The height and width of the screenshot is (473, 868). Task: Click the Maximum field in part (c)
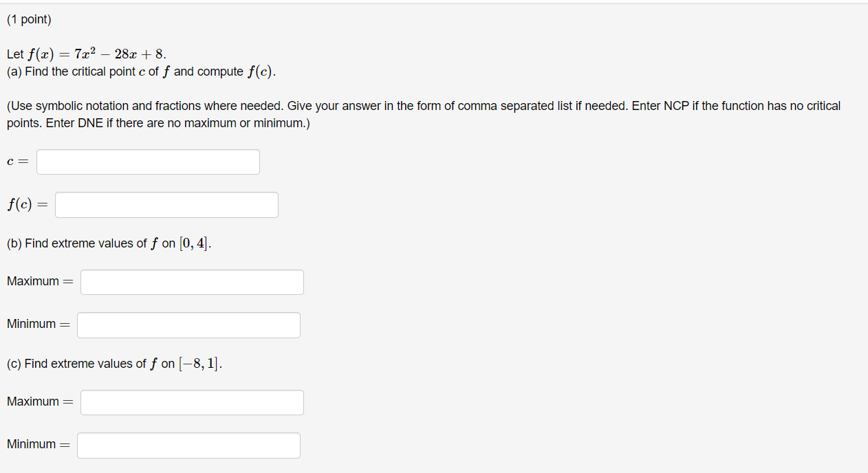[192, 402]
